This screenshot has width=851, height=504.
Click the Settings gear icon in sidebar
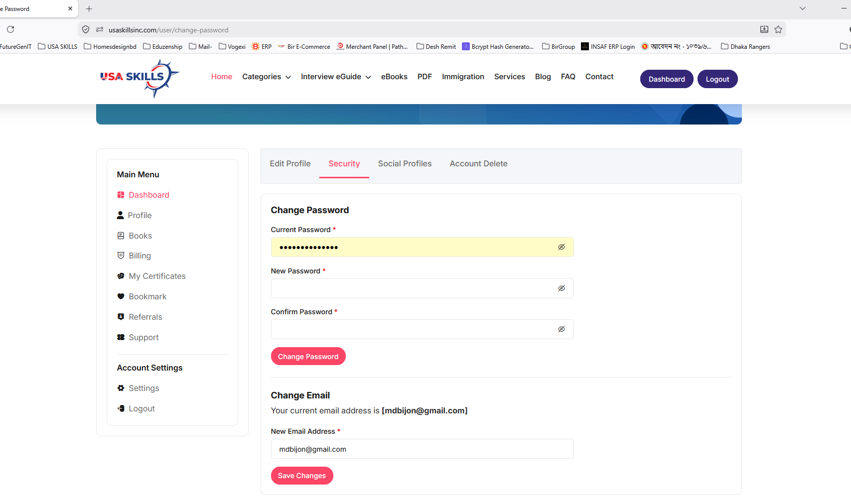(121, 388)
